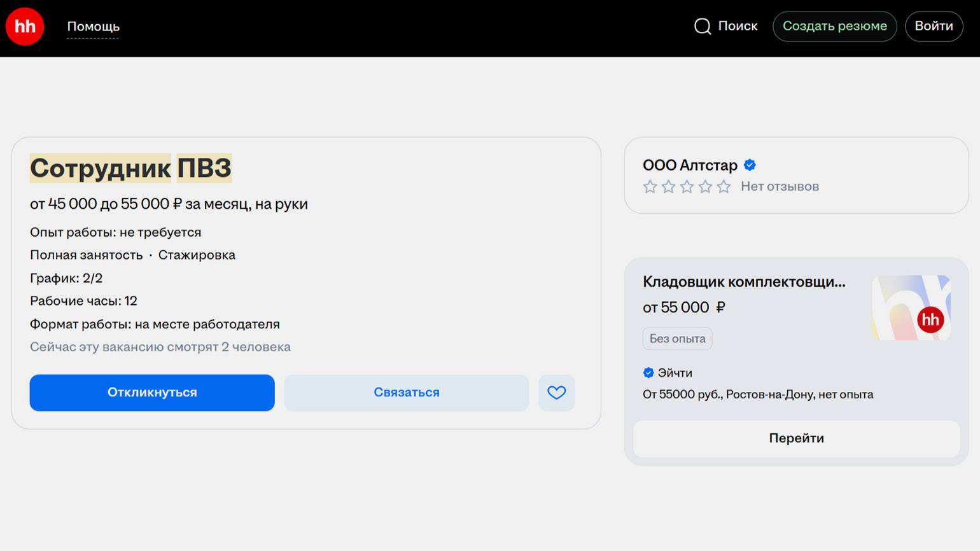Click verified badge next to ООО Алтстар
This screenshot has height=551, width=980.
[x=750, y=165]
